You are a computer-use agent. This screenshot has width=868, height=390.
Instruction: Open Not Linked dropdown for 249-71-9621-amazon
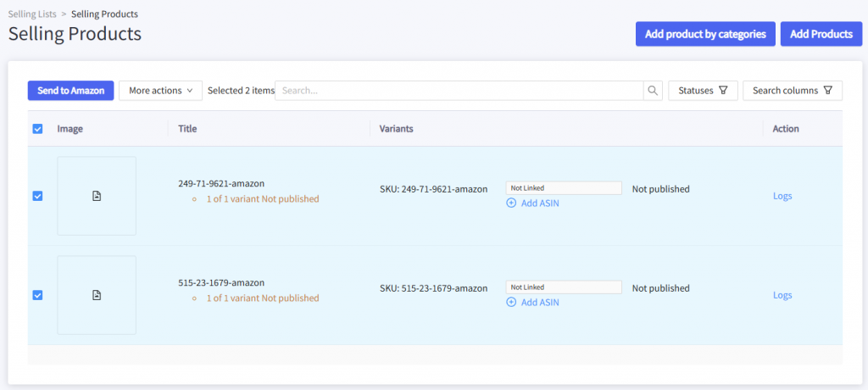click(x=564, y=188)
